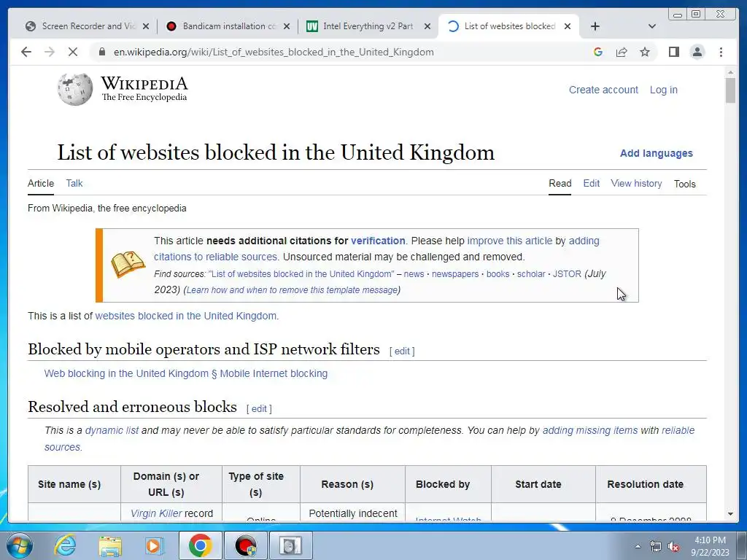Open Windows Media Player from taskbar
Viewport: 747px width, 560px height.
[153, 545]
